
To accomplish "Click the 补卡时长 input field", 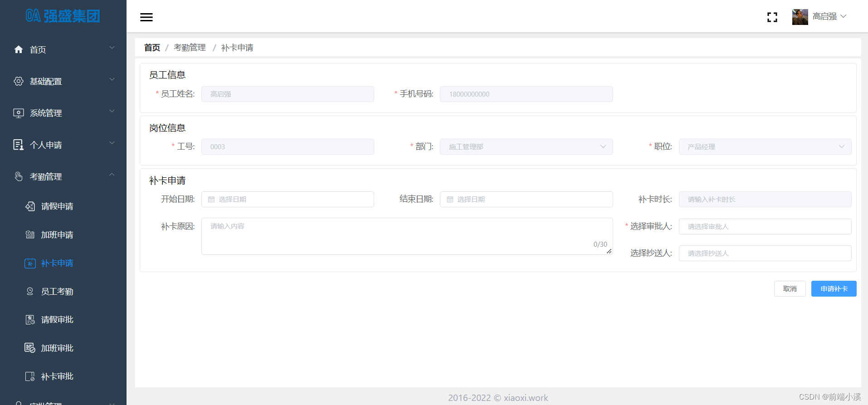I will point(765,199).
